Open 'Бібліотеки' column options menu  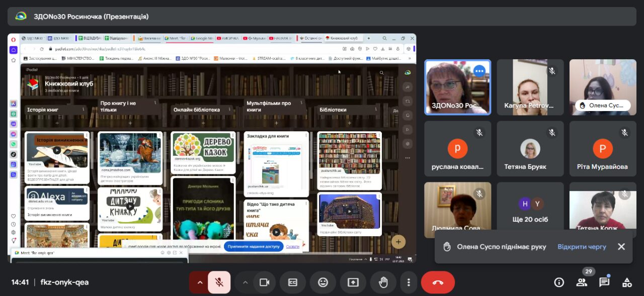coord(375,109)
